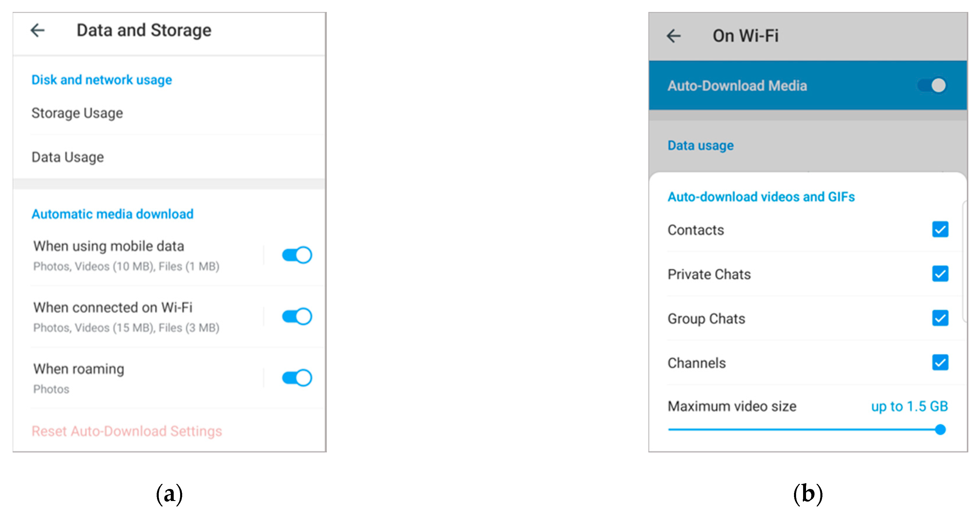Click the maximum video size slider handle
The width and height of the screenshot is (980, 513).
click(x=940, y=430)
